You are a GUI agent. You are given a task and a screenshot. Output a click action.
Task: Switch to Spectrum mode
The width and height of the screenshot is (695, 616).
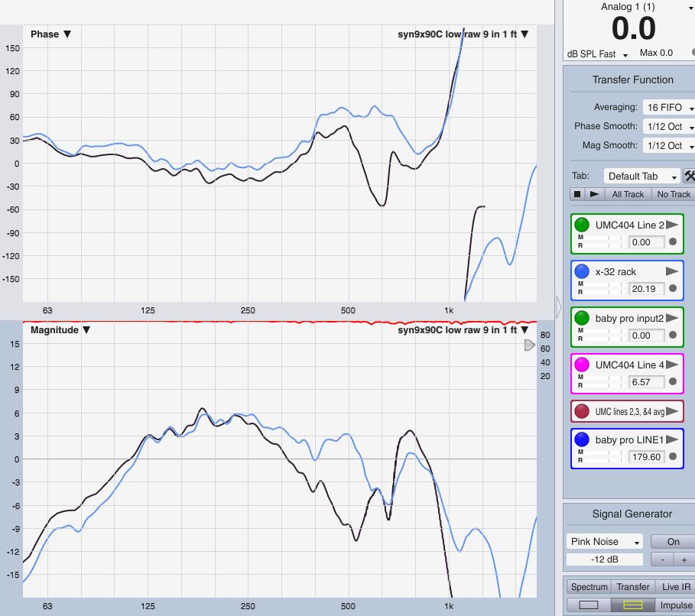589,587
